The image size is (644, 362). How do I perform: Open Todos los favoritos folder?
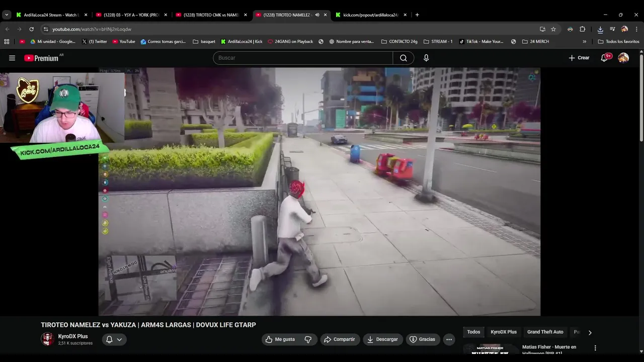(618, 42)
